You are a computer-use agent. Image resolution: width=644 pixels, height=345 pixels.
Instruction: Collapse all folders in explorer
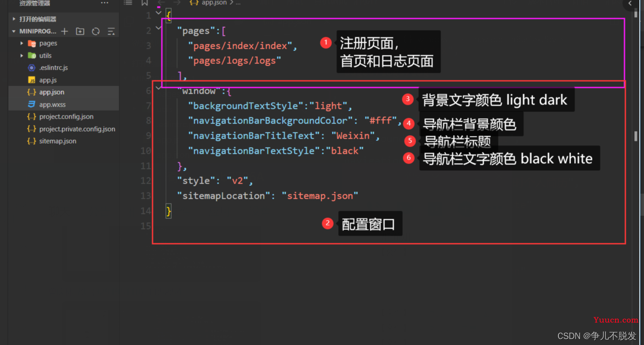[111, 31]
